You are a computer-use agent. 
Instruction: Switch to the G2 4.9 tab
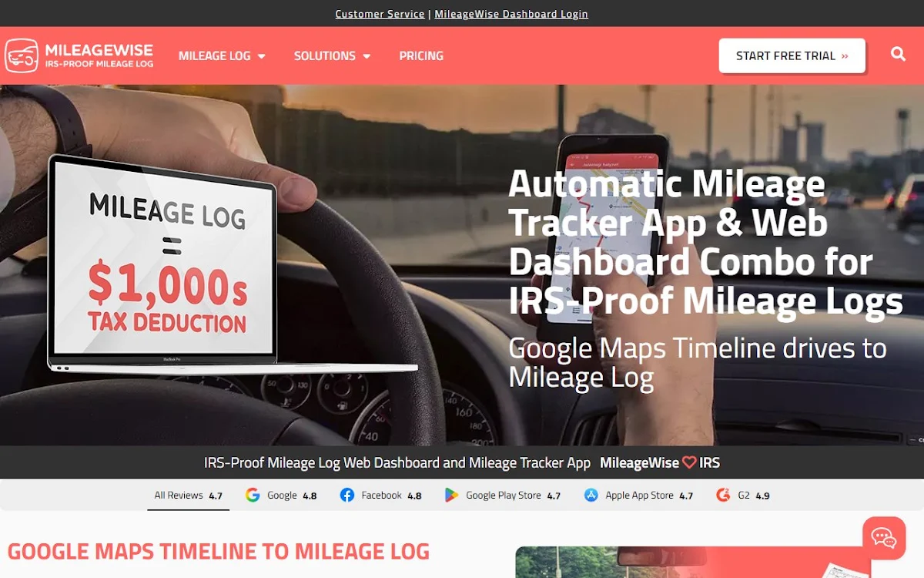pos(743,496)
